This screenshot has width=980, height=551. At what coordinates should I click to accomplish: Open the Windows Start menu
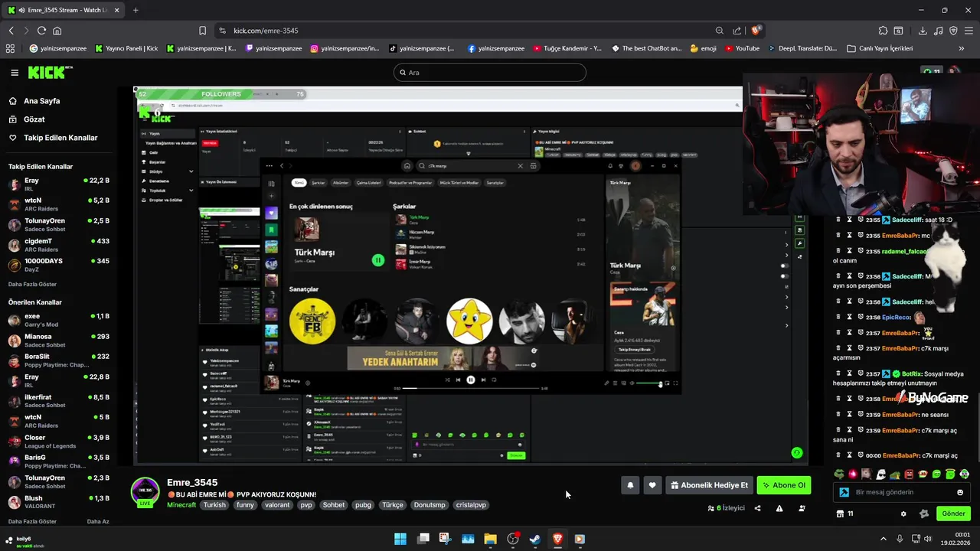(400, 539)
